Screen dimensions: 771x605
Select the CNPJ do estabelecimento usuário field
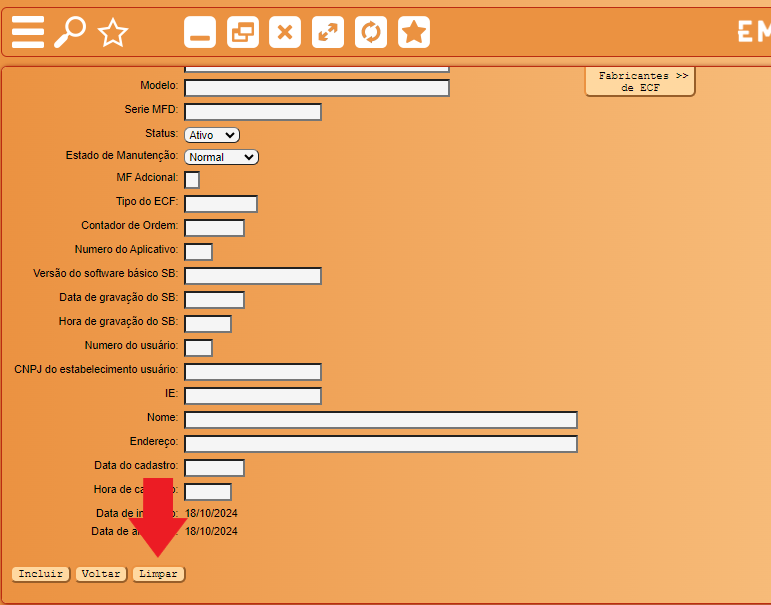pyautogui.click(x=253, y=372)
